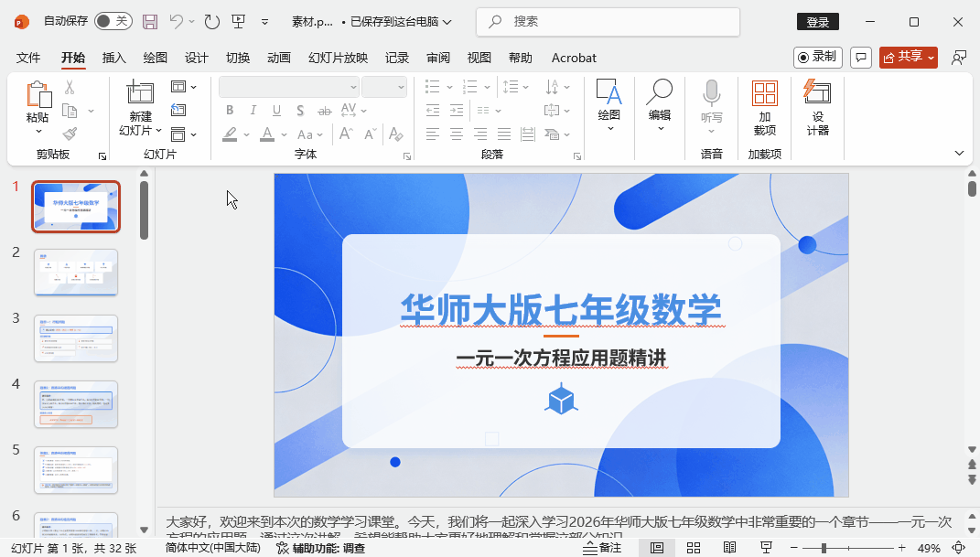The height and width of the screenshot is (557, 980).
Task: Justify the paragraph text
Action: click(504, 134)
